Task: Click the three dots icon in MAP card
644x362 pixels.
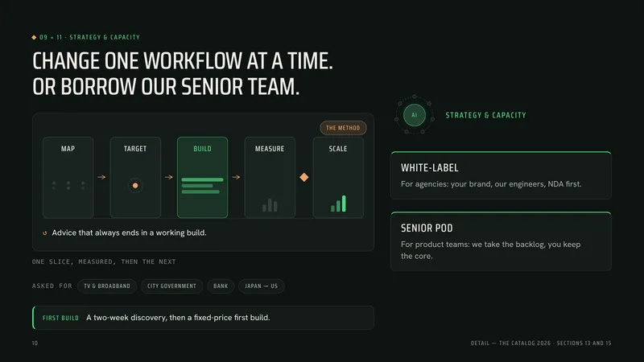Action: [68, 186]
